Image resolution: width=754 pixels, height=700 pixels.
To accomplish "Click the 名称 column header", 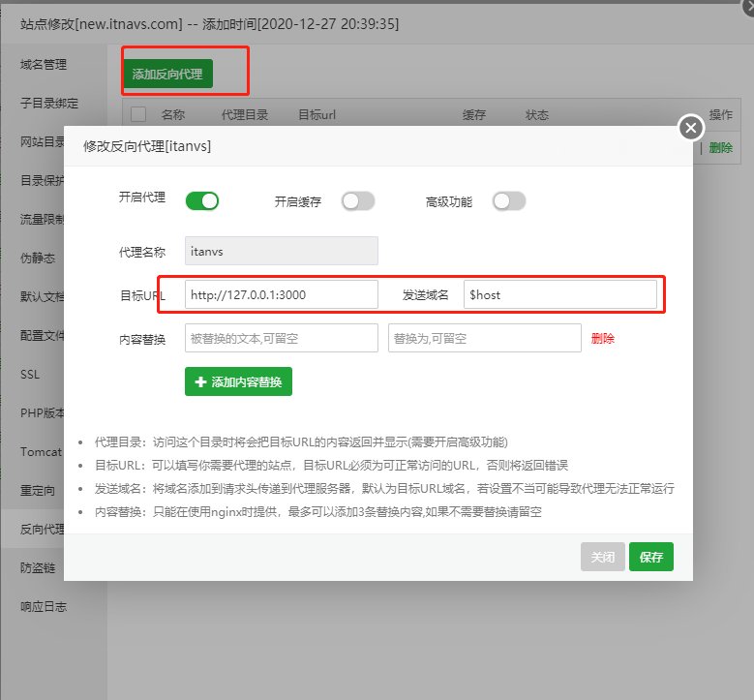I will pos(173,114).
